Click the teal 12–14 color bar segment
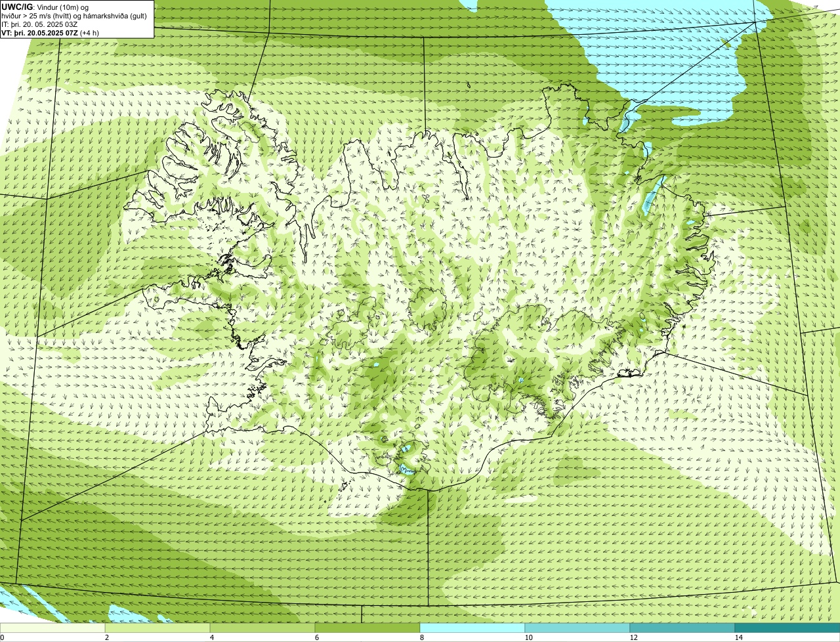 coord(682,628)
